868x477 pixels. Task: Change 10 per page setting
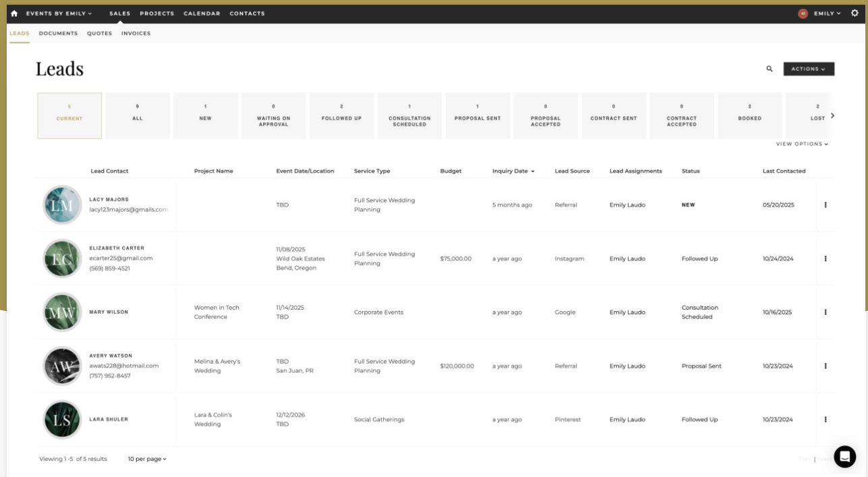[x=147, y=459]
